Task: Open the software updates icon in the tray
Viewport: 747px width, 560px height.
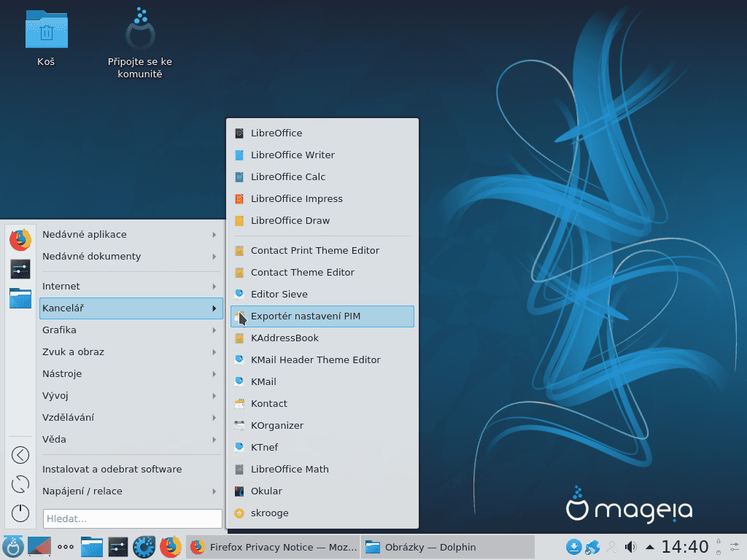Action: click(x=575, y=546)
